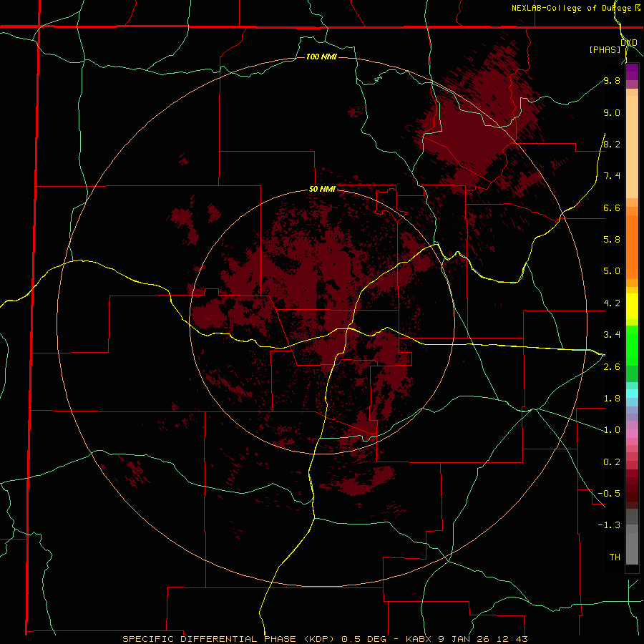Click the purple swatch atop the color bar

coord(632,72)
